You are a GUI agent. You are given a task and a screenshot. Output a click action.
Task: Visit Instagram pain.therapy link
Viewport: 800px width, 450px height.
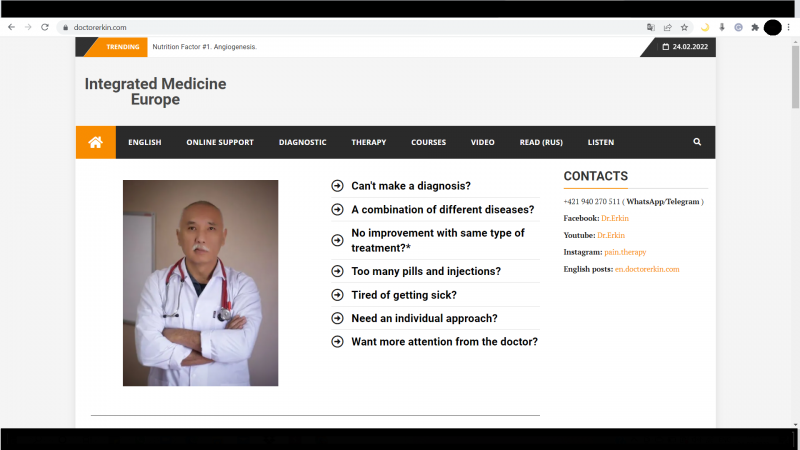coord(626,252)
